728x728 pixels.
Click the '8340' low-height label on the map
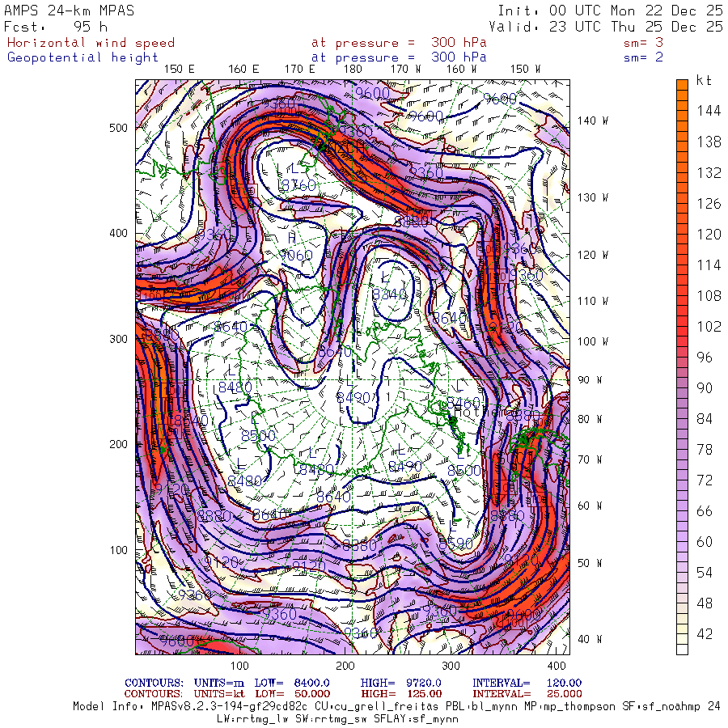tap(390, 294)
